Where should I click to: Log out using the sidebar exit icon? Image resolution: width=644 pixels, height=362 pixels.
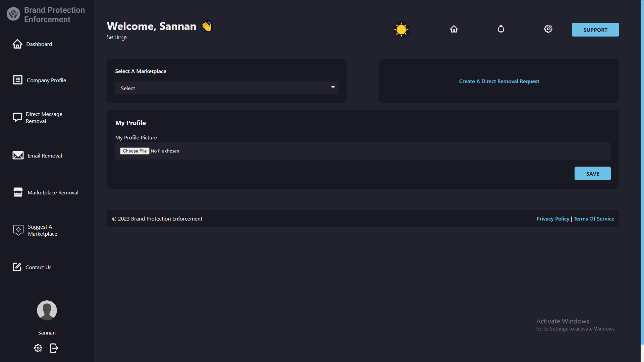(x=54, y=348)
